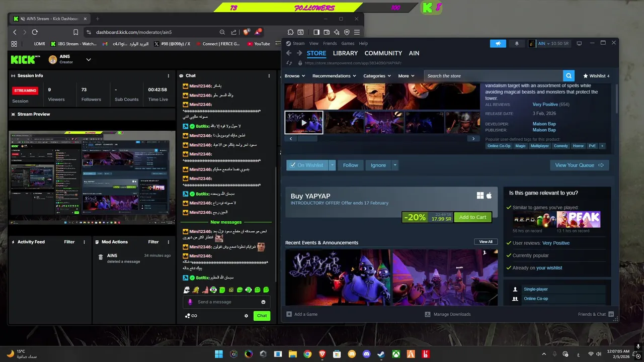The height and width of the screenshot is (362, 644).
Task: Click View All events button
Action: click(486, 242)
